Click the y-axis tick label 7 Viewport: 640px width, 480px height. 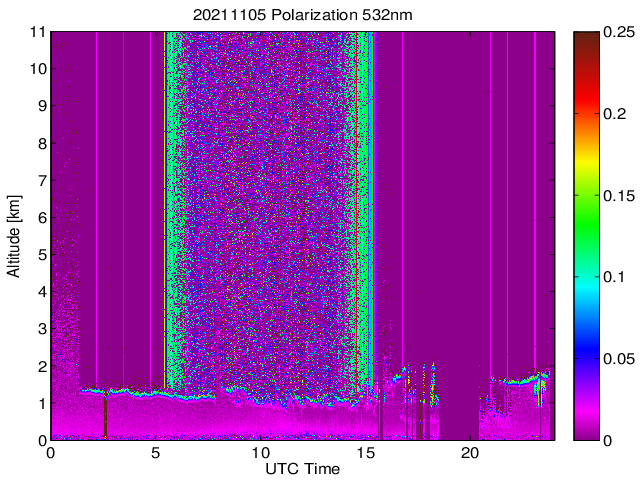(42, 180)
